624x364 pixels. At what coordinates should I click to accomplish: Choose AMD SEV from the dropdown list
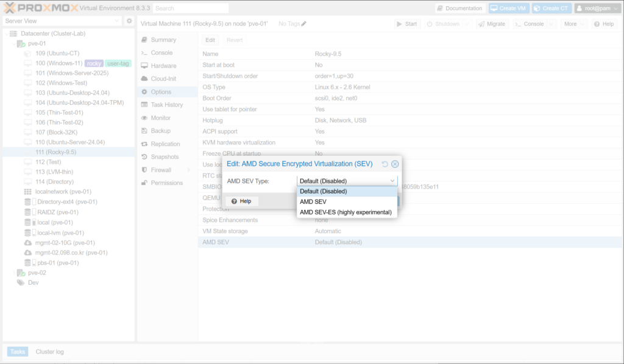(313, 201)
